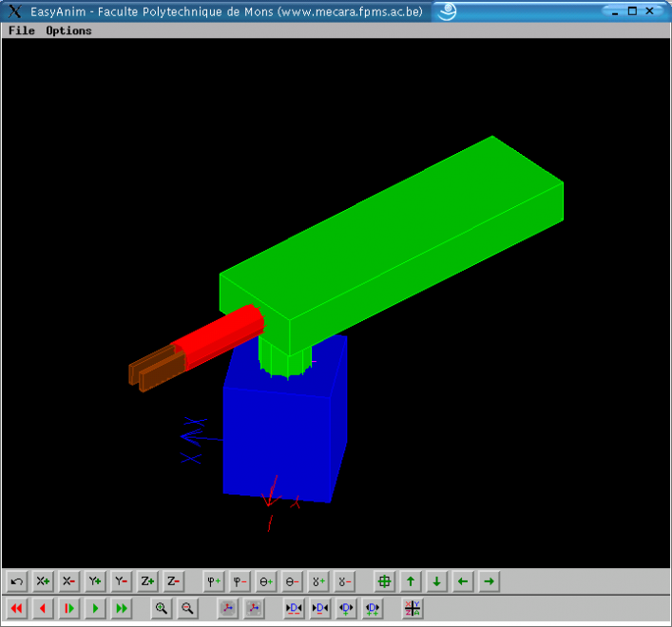Image resolution: width=672 pixels, height=627 pixels.
Task: Select the X+ view button
Action: (x=43, y=581)
